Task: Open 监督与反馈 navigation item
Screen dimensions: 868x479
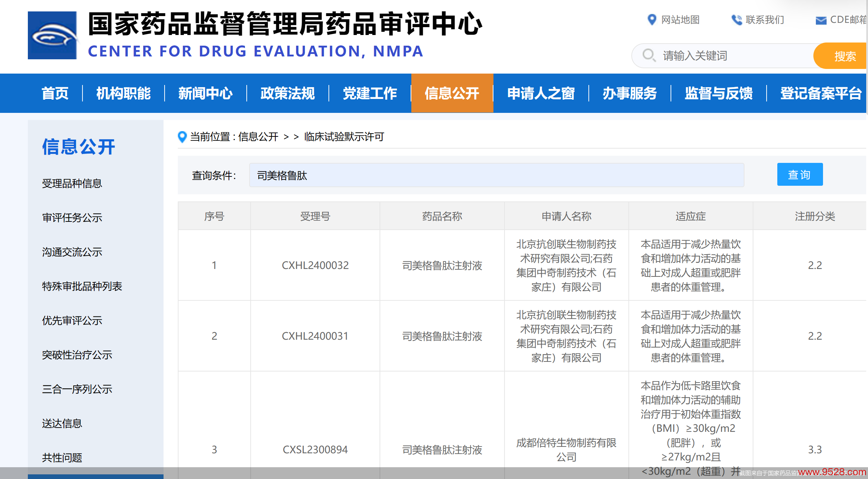Action: click(x=719, y=93)
